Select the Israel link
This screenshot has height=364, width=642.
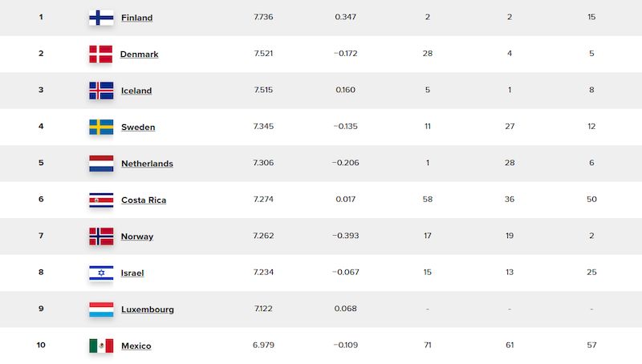pyautogui.click(x=132, y=273)
